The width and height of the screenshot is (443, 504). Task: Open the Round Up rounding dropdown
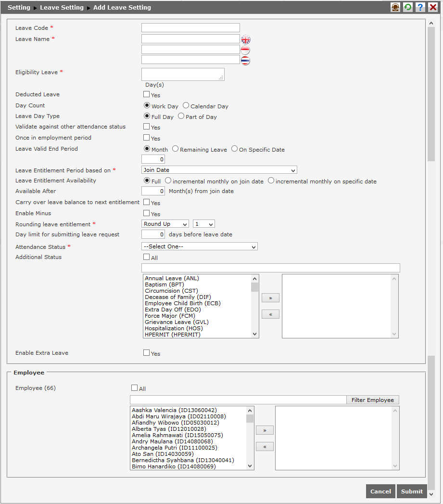(x=165, y=223)
